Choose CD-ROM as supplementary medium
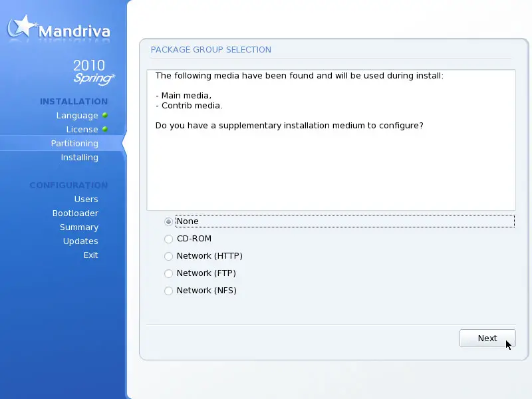The height and width of the screenshot is (399, 532). [x=168, y=239]
